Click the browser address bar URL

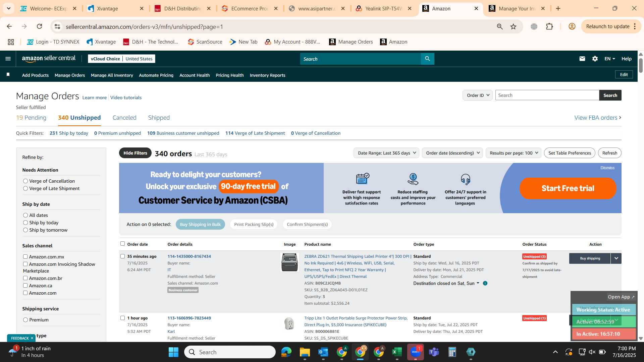point(144,26)
